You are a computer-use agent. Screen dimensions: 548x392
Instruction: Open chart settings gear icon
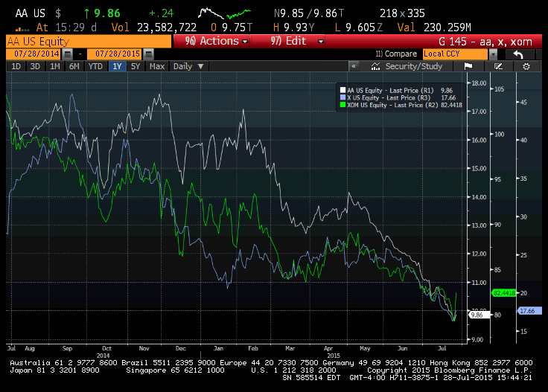point(526,66)
